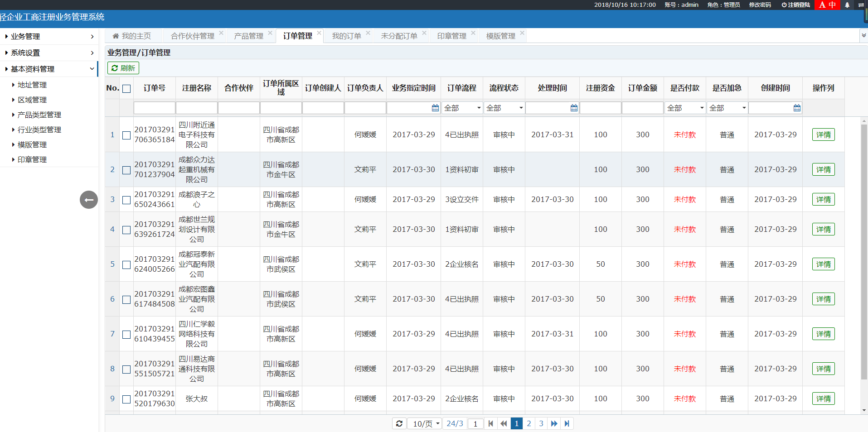The image size is (868, 432).
Task: Switch to the 未分配订单 tab
Action: coord(399,36)
